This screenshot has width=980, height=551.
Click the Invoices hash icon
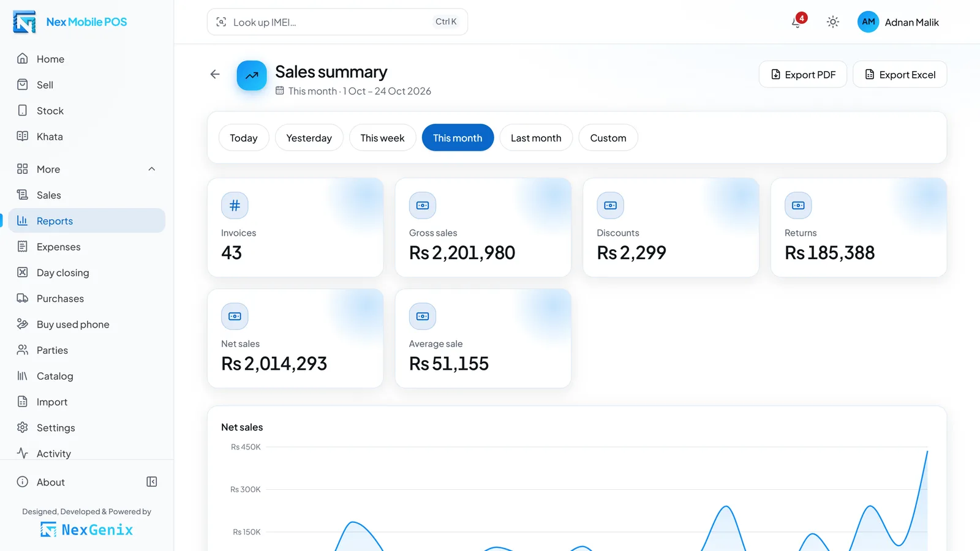[x=235, y=206]
